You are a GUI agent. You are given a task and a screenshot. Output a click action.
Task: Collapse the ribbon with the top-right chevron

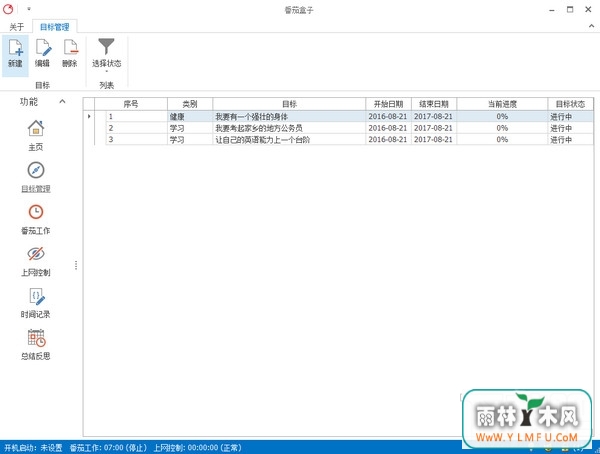click(591, 26)
